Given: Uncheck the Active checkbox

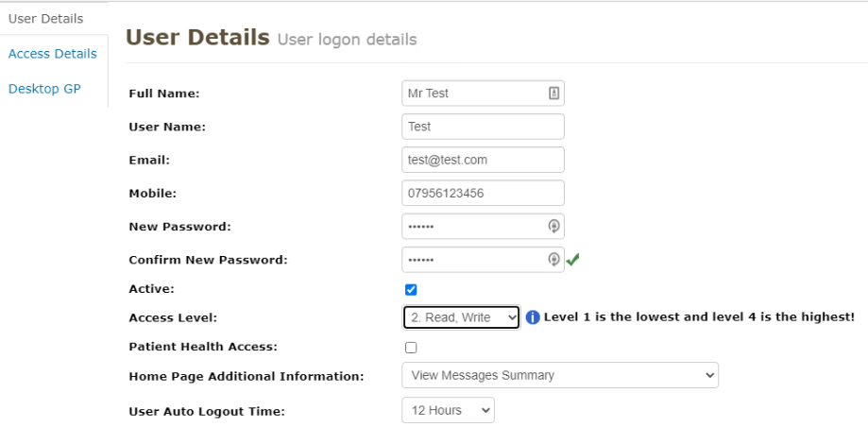Looking at the screenshot, I should [411, 289].
